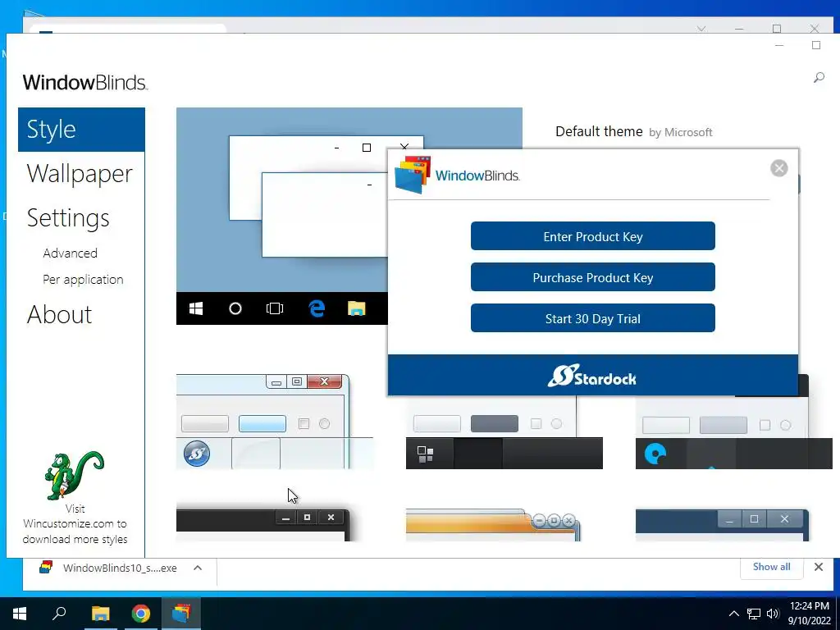Image resolution: width=840 pixels, height=630 pixels.
Task: Click Chrome window's tab search chevron
Action: pyautogui.click(x=701, y=29)
